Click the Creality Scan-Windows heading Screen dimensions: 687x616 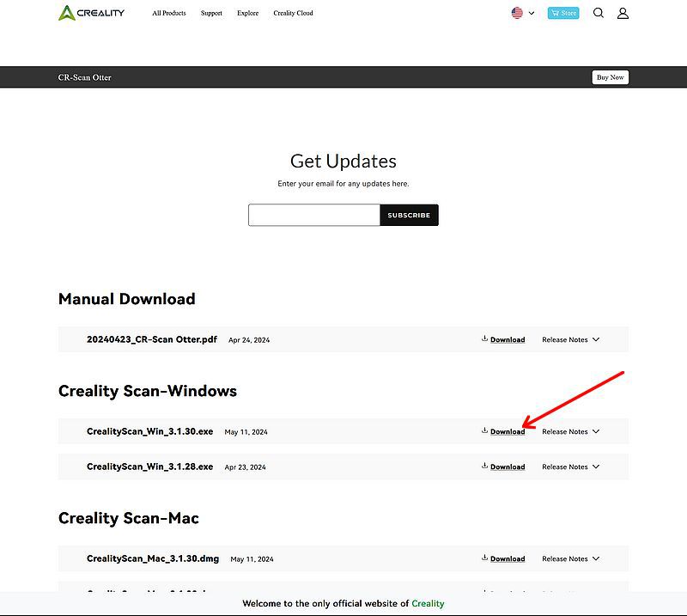[x=148, y=391]
